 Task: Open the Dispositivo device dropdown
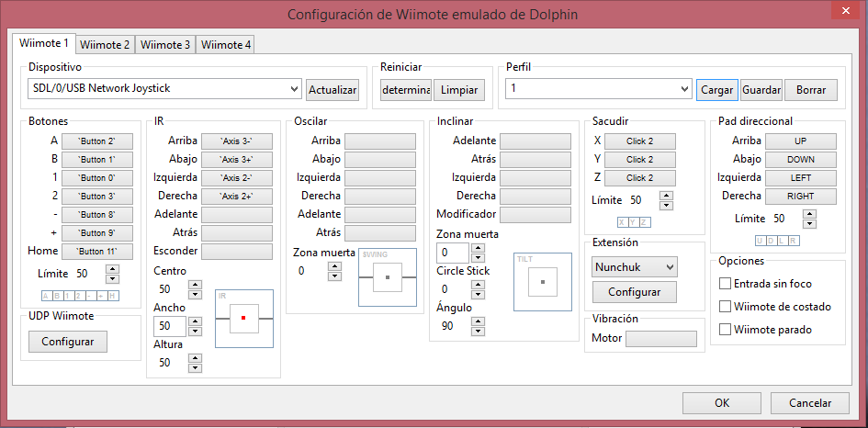[x=294, y=89]
